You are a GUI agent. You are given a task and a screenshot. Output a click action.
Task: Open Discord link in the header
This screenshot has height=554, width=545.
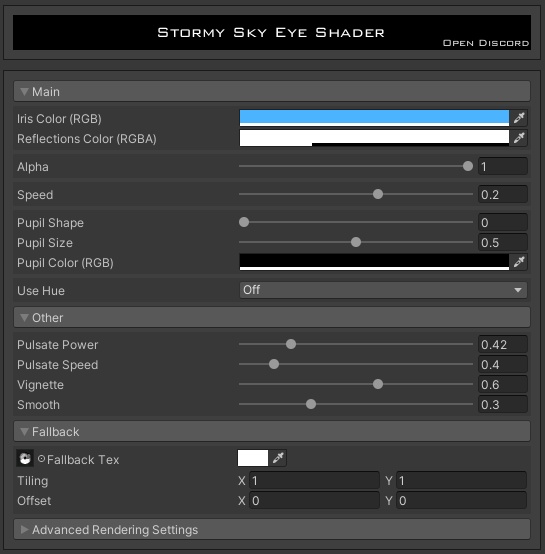point(486,43)
